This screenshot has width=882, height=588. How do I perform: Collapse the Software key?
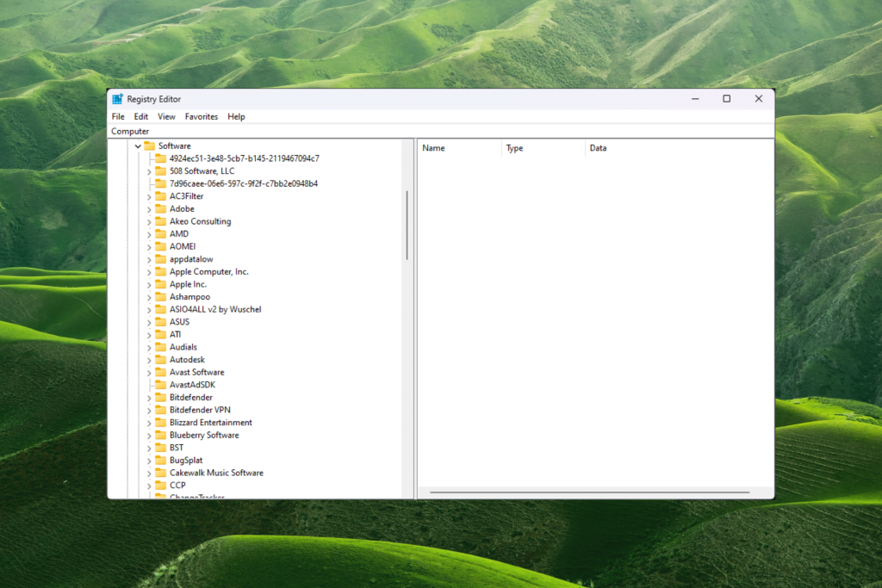(138, 146)
